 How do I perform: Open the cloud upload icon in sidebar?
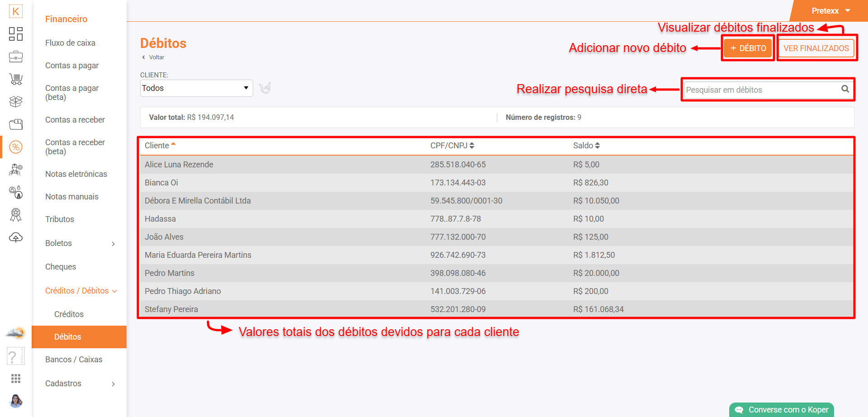click(16, 237)
